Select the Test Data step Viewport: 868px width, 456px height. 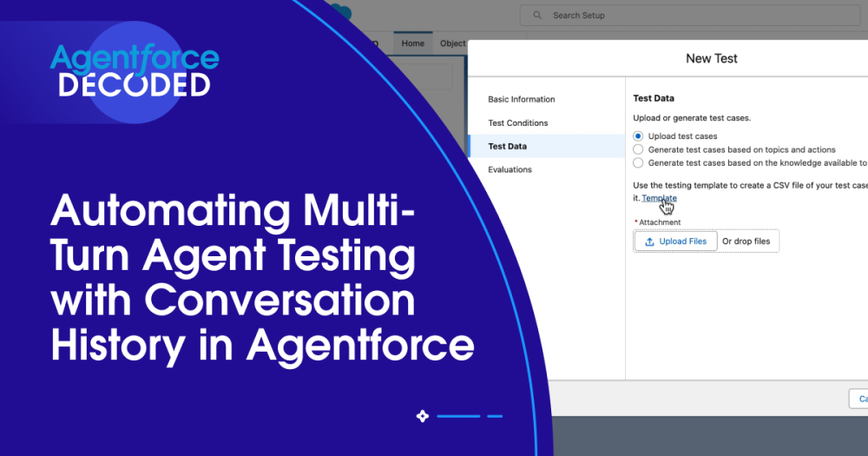[x=507, y=146]
